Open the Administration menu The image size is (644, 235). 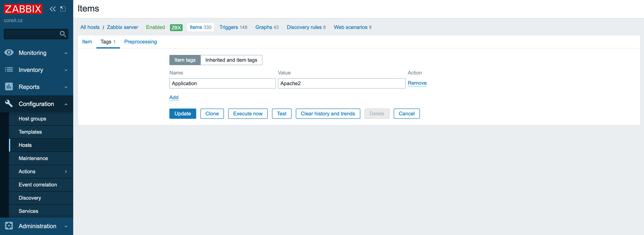coord(37,226)
